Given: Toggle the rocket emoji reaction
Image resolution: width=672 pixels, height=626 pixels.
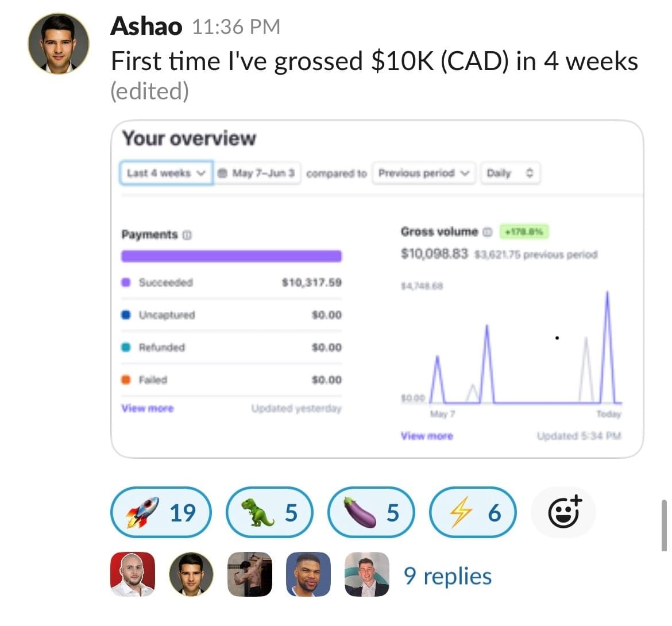Looking at the screenshot, I should click(161, 512).
